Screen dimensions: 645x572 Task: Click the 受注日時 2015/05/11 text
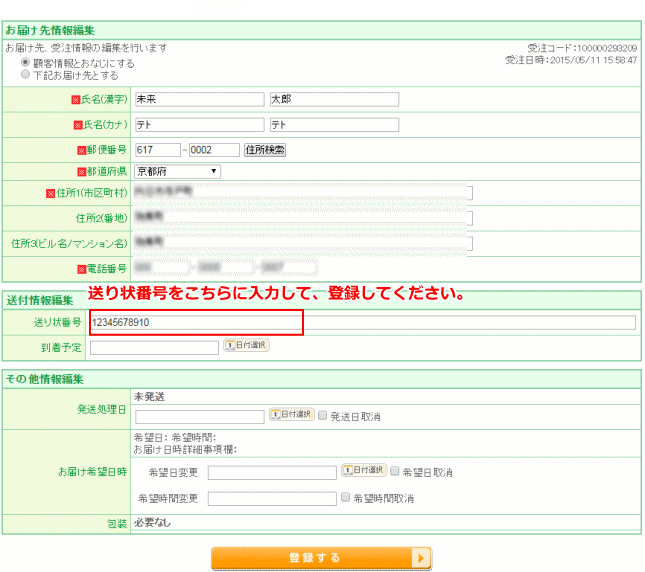click(571, 60)
